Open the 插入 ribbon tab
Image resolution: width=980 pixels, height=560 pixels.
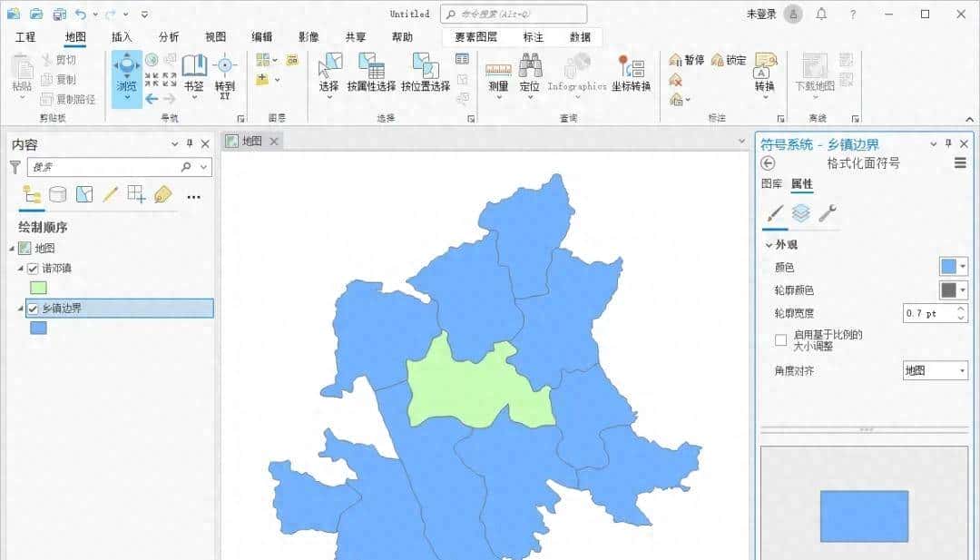click(122, 37)
